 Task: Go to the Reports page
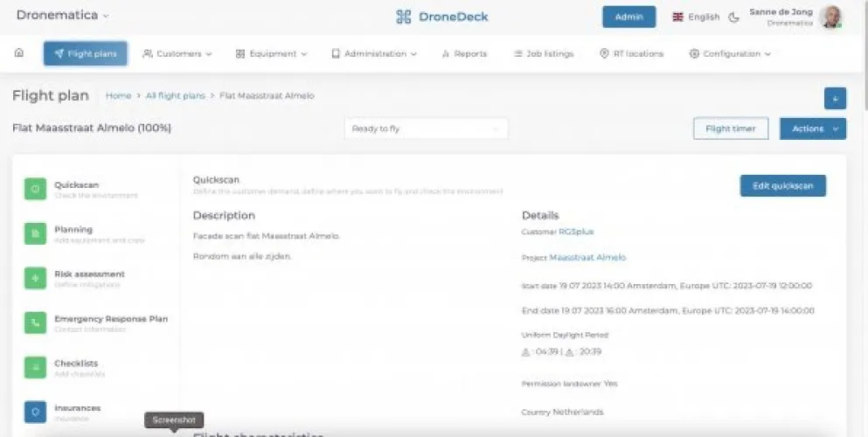click(464, 53)
